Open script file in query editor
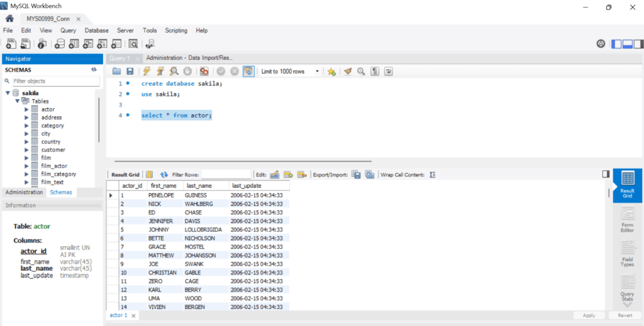The image size is (644, 326). tap(116, 72)
